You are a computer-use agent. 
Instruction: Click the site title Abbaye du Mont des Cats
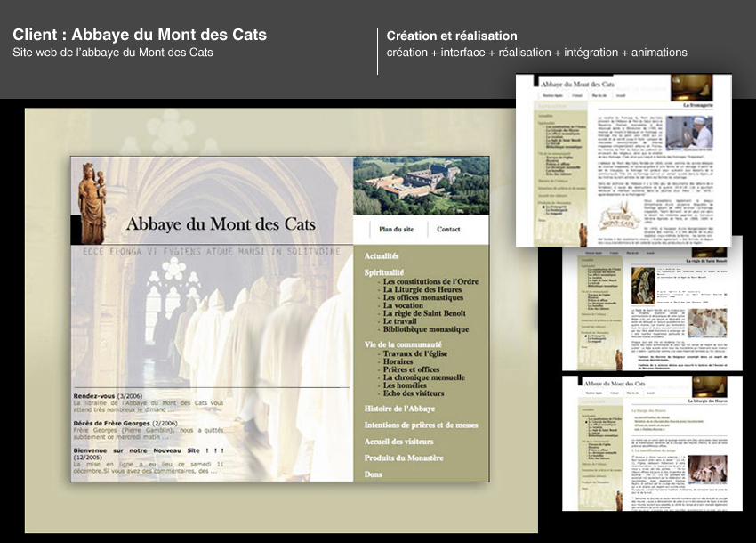point(221,224)
